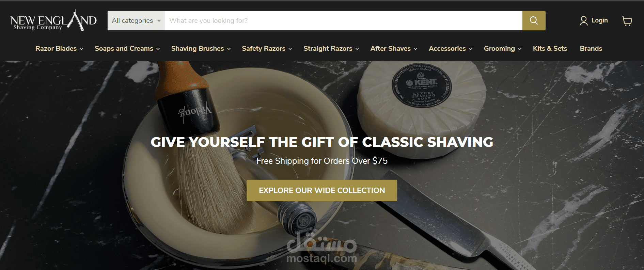Screen dimensions: 644x270
Task: Go to New England Shaving Company logo
Action: (x=53, y=20)
